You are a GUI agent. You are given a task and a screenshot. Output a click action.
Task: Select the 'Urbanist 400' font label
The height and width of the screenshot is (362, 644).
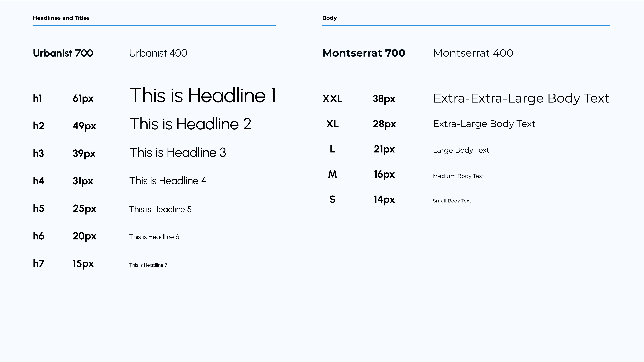click(x=158, y=53)
